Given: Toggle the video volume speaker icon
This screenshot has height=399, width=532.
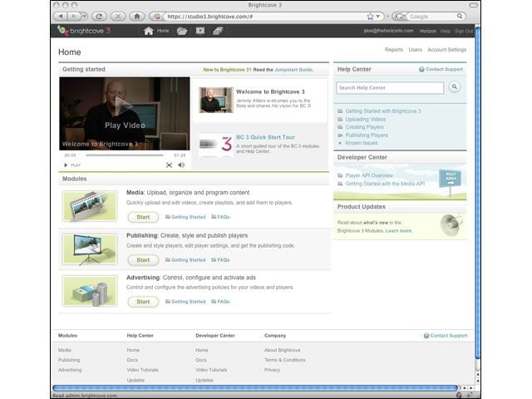Looking at the screenshot, I should click(x=181, y=165).
